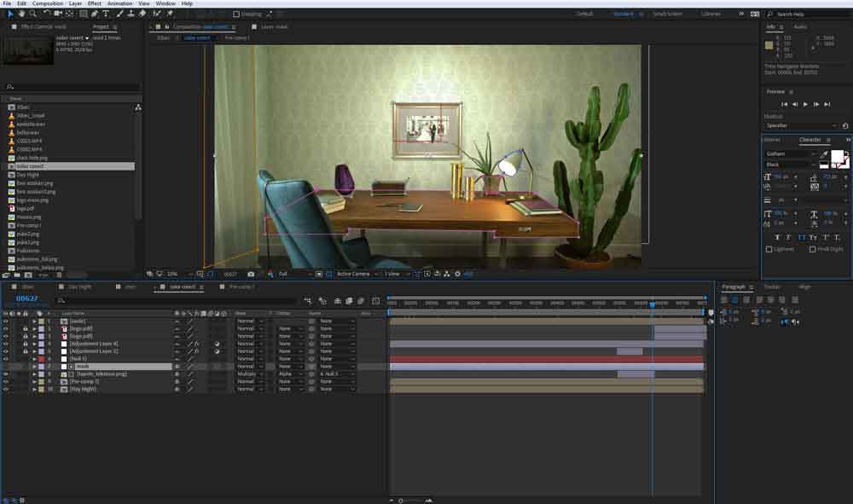Select the Selection arrow tool
The width and height of the screenshot is (853, 504).
point(9,14)
